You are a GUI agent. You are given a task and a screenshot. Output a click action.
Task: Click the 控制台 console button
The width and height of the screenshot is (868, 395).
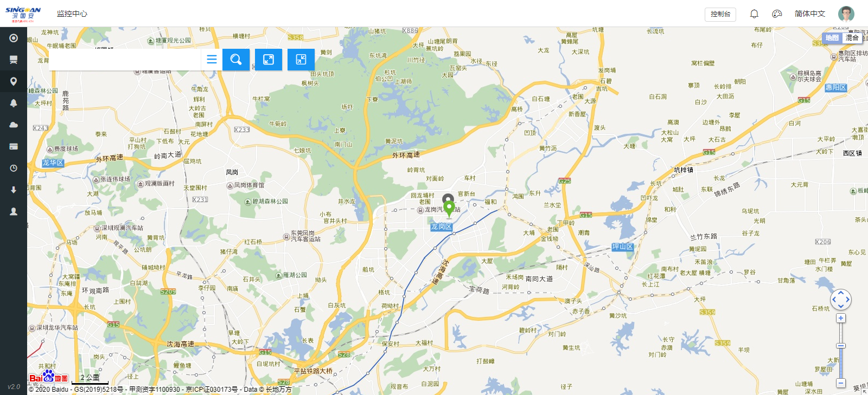click(x=720, y=14)
